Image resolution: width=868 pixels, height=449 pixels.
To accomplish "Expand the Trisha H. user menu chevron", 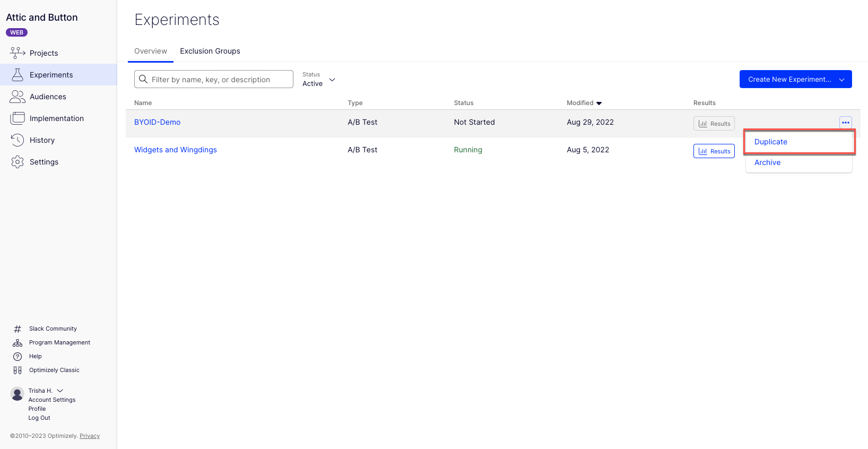I will coord(60,391).
